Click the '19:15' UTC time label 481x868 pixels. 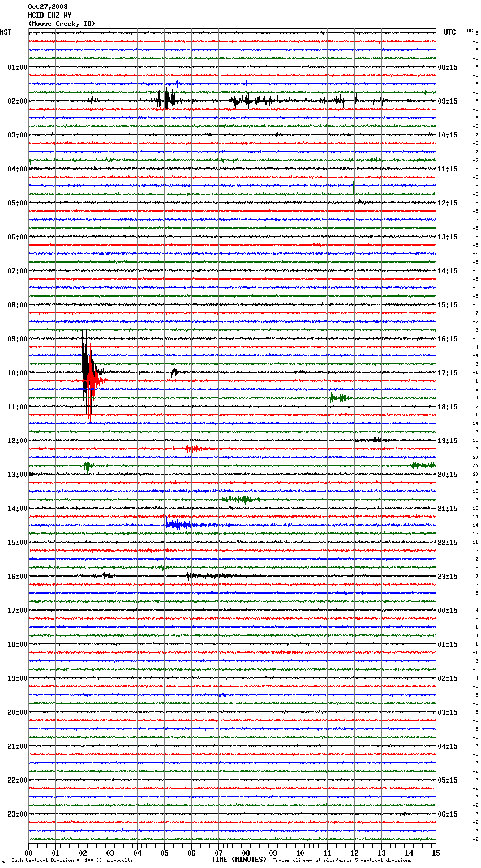[x=448, y=441]
